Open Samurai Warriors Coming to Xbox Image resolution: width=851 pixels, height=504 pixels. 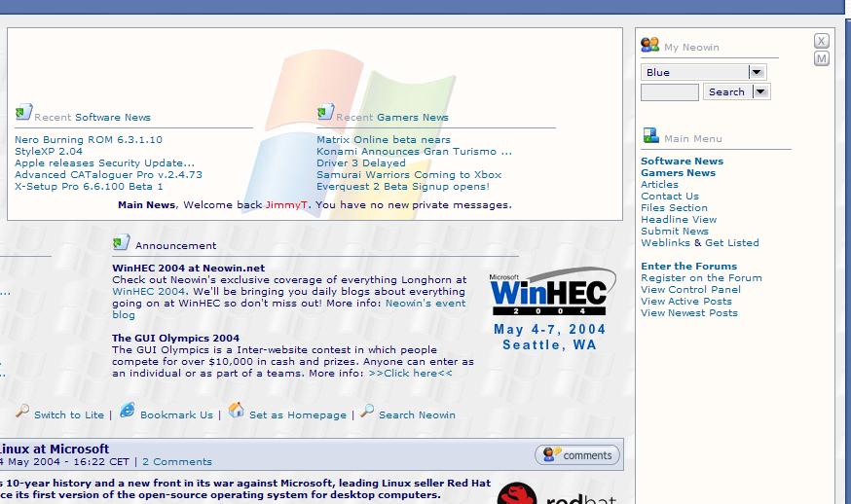[409, 175]
